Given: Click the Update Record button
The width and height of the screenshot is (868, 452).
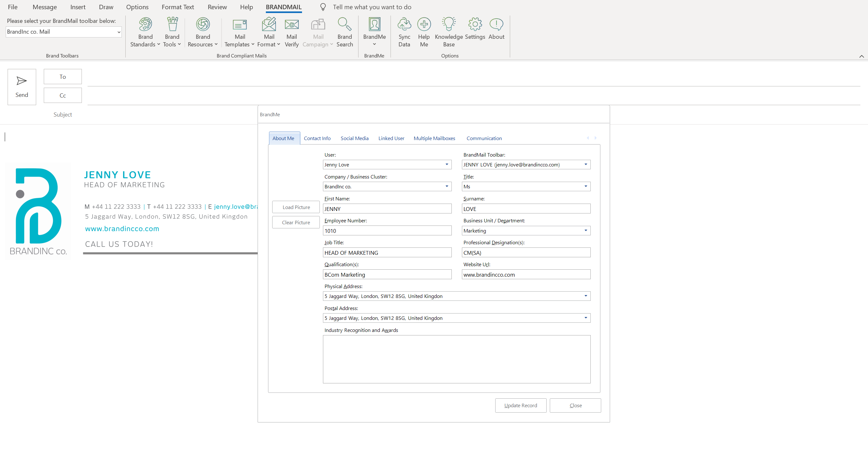Looking at the screenshot, I should pos(520,405).
